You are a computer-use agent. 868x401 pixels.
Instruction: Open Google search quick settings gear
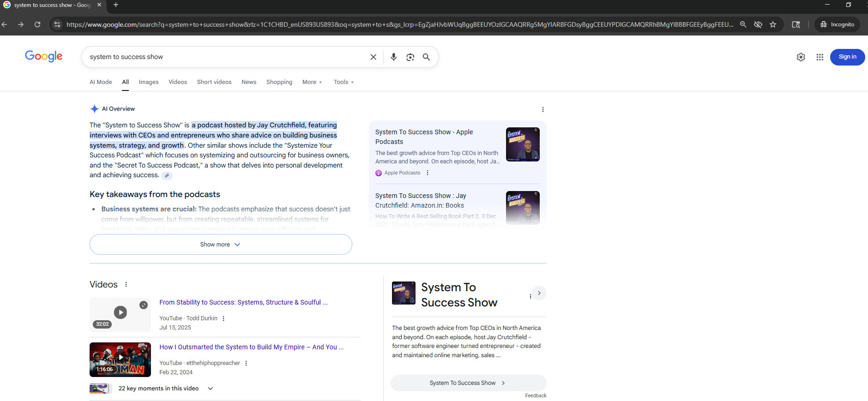tap(801, 57)
